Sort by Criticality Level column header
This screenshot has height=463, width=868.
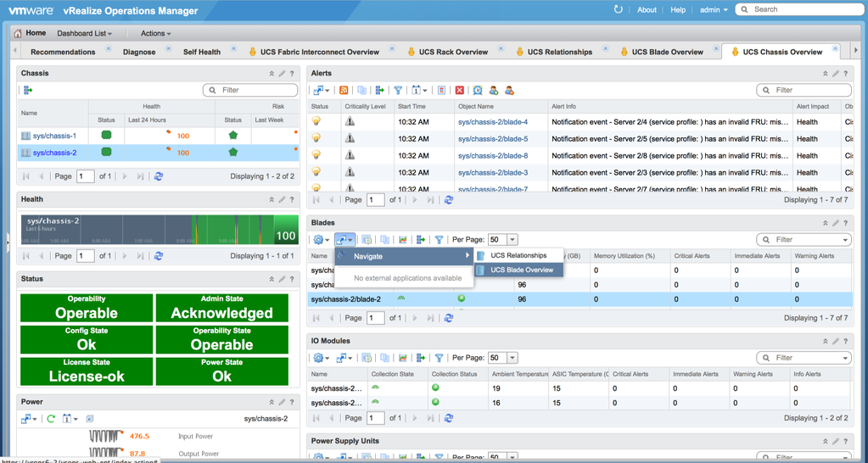[x=364, y=106]
